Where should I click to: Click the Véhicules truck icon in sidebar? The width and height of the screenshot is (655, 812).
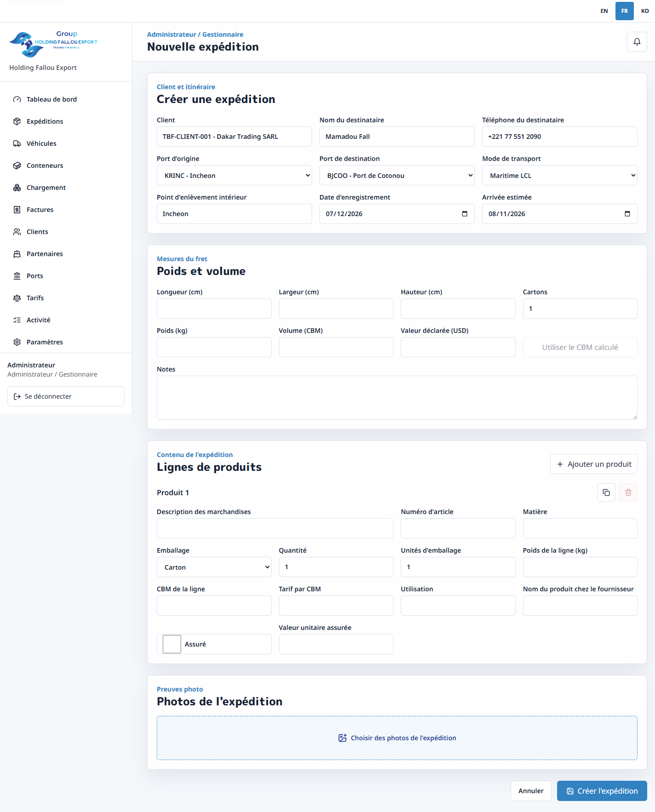[x=17, y=143]
